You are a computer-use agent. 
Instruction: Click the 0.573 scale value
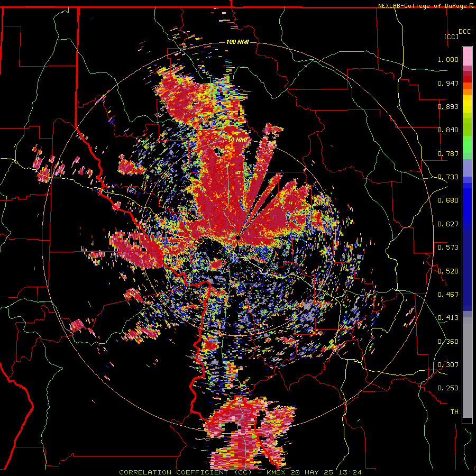point(448,248)
